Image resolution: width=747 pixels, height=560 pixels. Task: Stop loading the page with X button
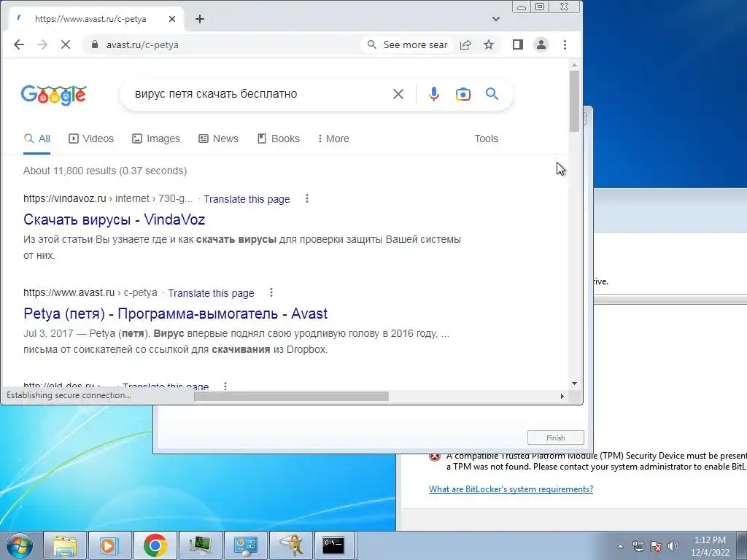66,44
